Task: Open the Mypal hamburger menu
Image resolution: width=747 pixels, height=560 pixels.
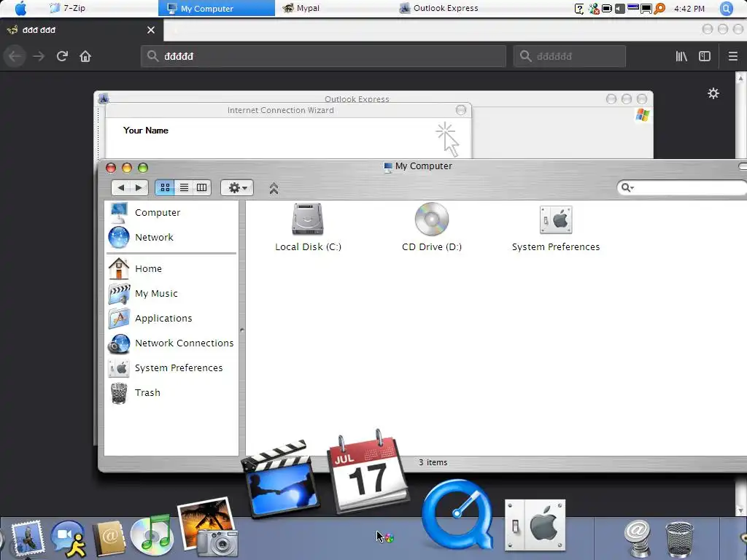Action: point(732,56)
